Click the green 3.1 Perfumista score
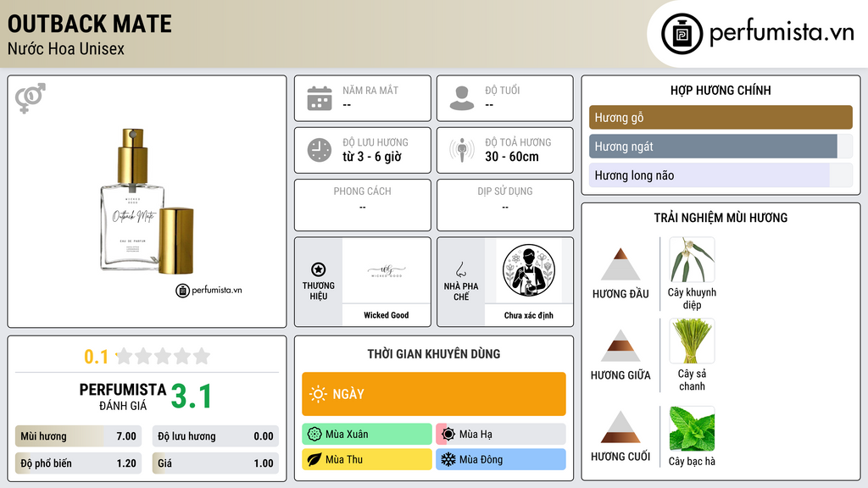This screenshot has height=488, width=868. (191, 396)
